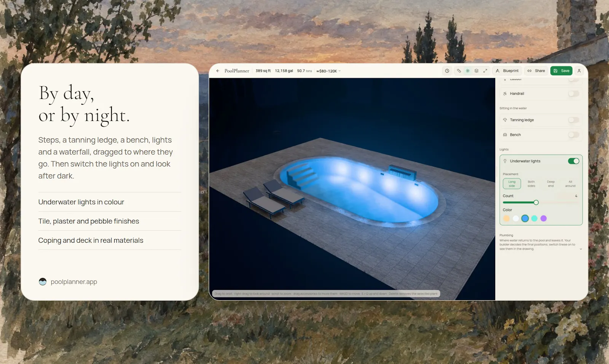Image resolution: width=609 pixels, height=364 pixels.
Task: Click the 50.7 tons weight stat
Action: [x=304, y=71]
